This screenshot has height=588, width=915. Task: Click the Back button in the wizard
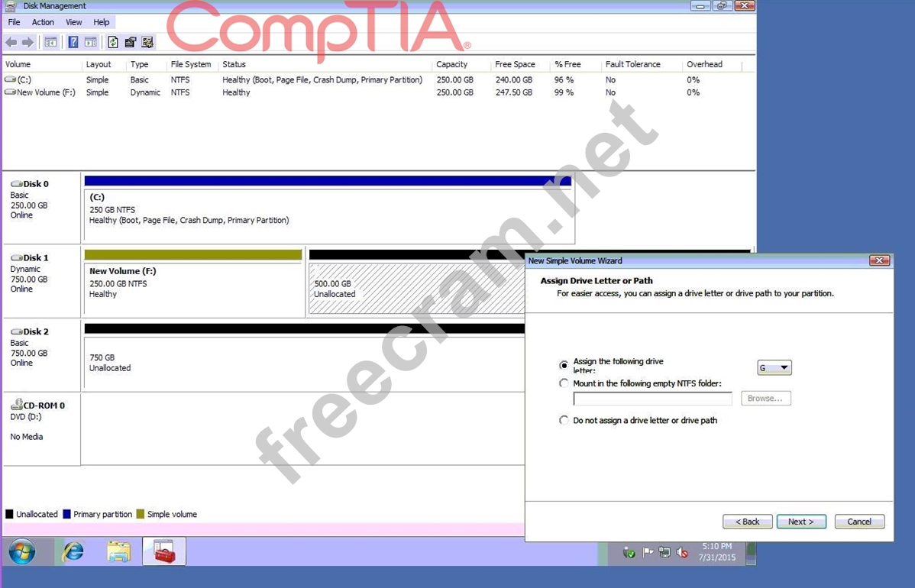click(748, 522)
